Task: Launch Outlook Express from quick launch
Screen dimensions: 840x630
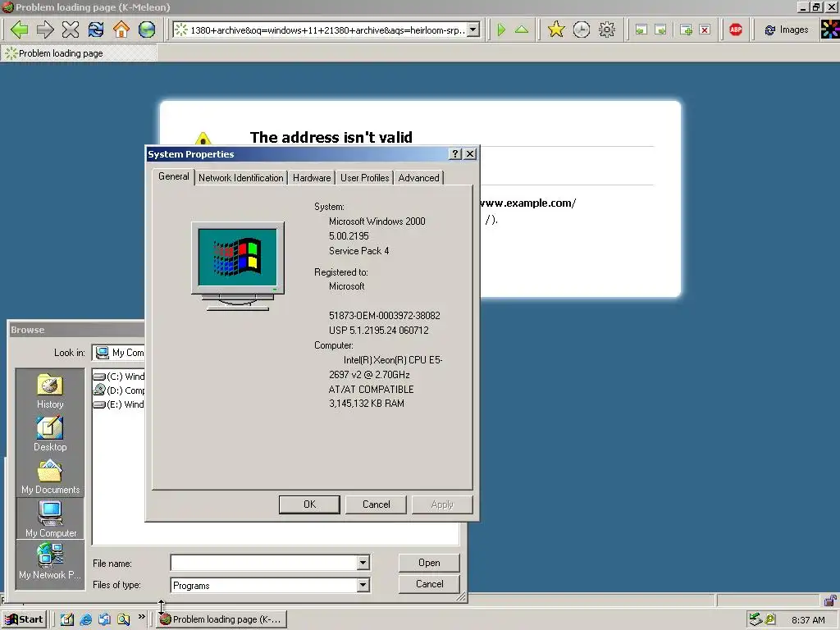Action: click(104, 619)
